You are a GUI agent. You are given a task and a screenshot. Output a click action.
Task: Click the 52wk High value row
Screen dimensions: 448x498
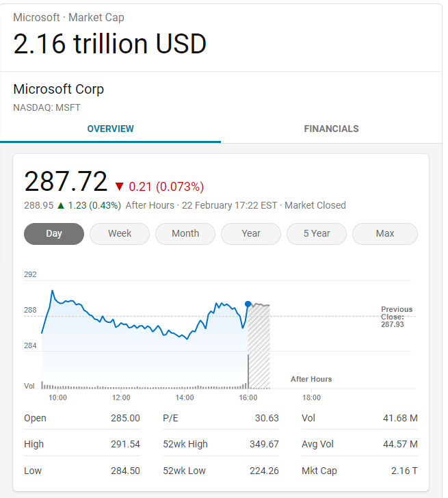tap(221, 445)
